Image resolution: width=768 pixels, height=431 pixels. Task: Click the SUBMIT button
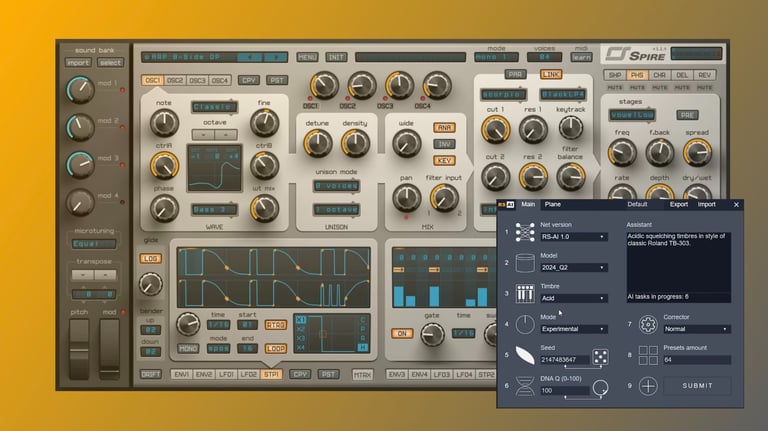[697, 386]
